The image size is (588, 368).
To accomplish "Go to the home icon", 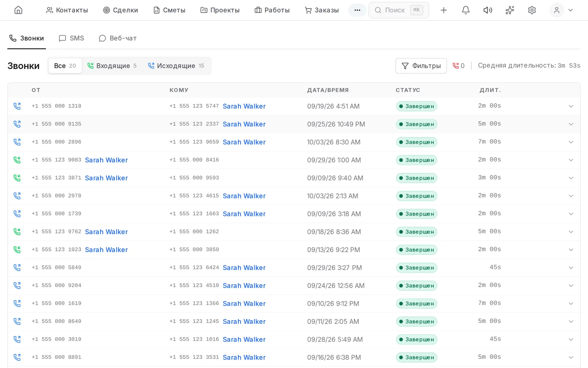I will (x=18, y=10).
